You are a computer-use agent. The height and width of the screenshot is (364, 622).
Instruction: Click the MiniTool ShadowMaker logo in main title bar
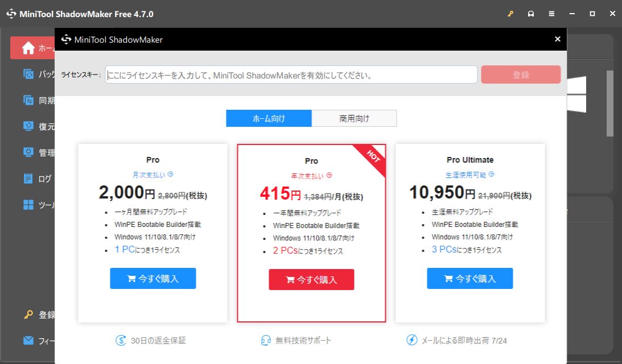11,14
